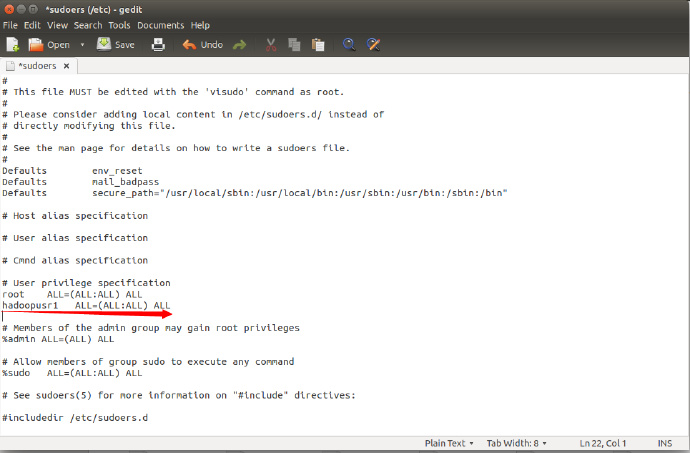690x453 pixels.
Task: Expand the Open recent files arrow
Action: pyautogui.click(x=82, y=45)
